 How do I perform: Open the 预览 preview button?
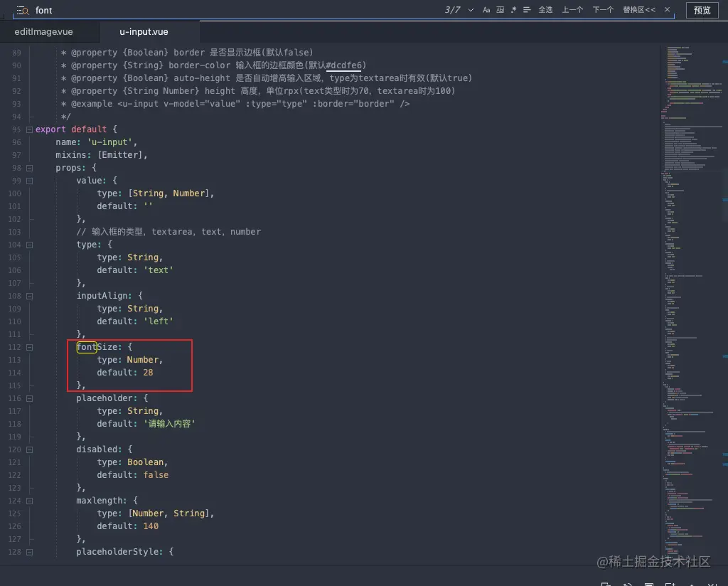click(702, 10)
